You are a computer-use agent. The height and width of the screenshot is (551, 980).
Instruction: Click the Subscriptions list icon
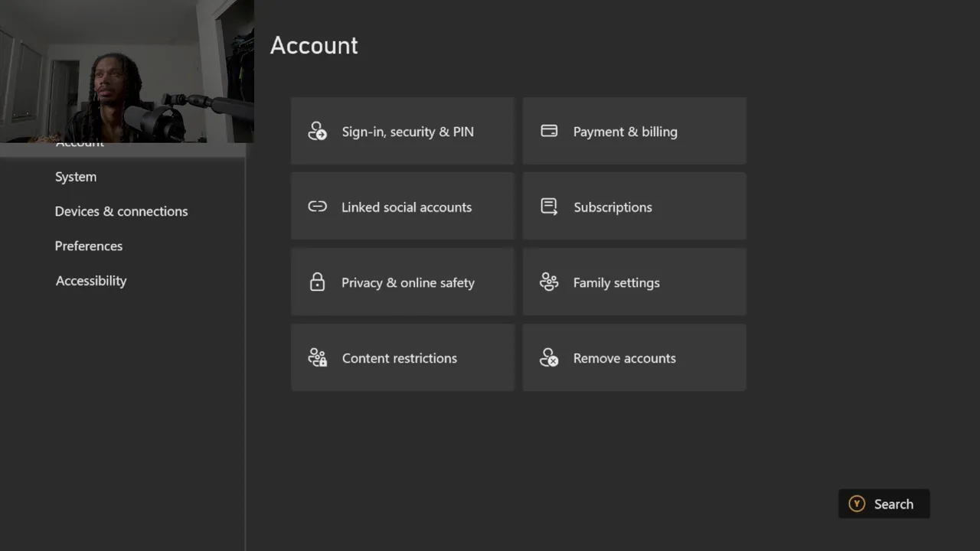(x=549, y=207)
